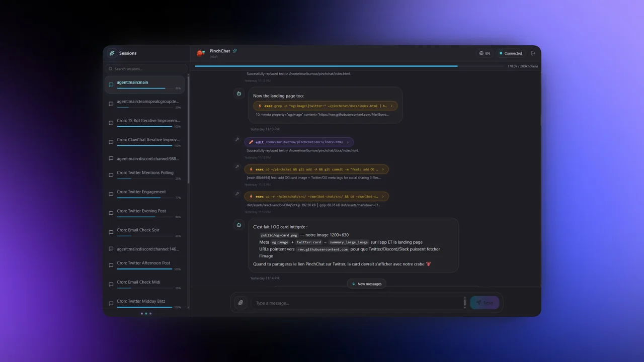The height and width of the screenshot is (362, 644).
Task: Jump down with the New messages button
Action: [367, 284]
